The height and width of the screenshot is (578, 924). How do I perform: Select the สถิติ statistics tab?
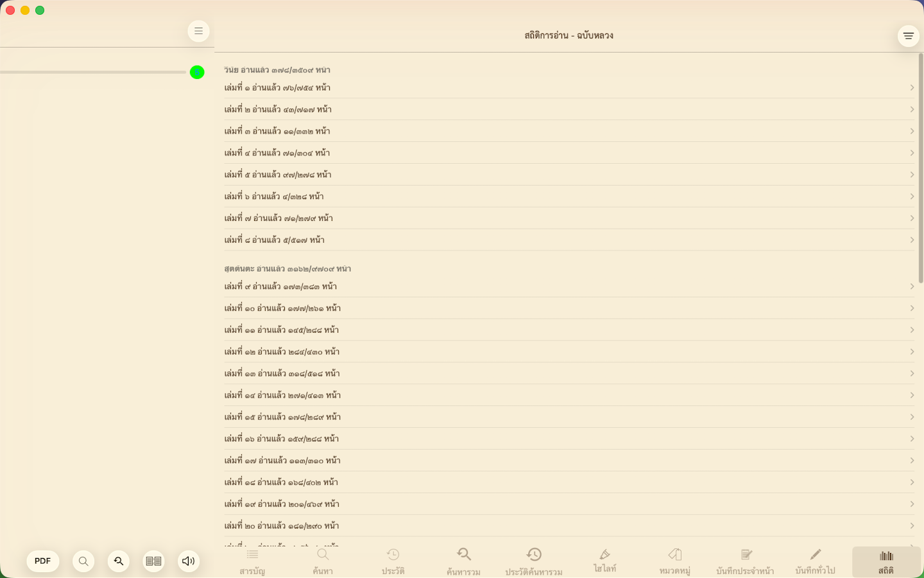[x=886, y=562]
